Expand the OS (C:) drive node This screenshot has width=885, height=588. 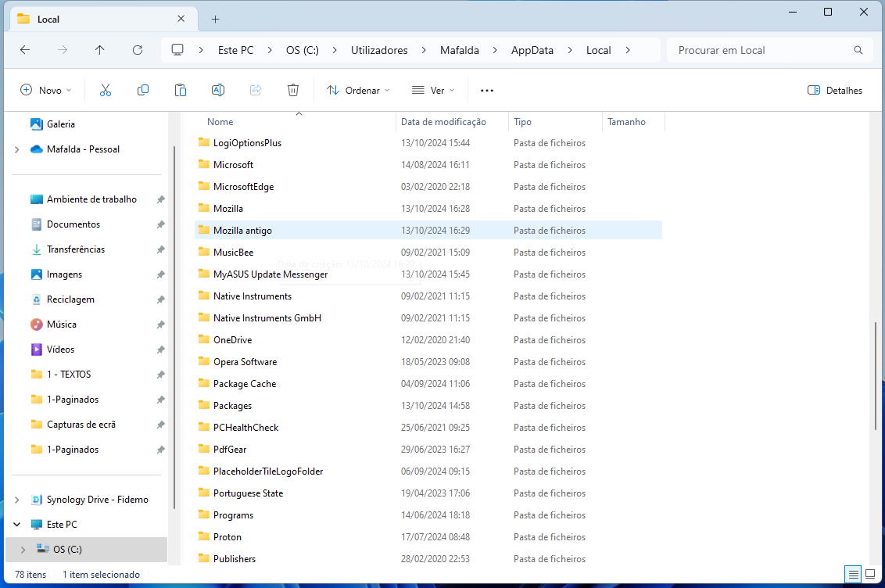coord(23,550)
